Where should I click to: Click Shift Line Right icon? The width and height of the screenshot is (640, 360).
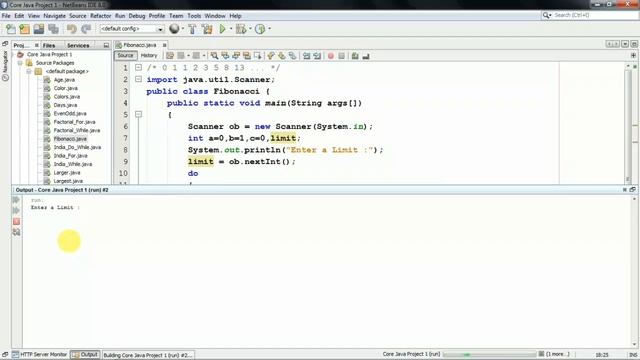coord(317,56)
